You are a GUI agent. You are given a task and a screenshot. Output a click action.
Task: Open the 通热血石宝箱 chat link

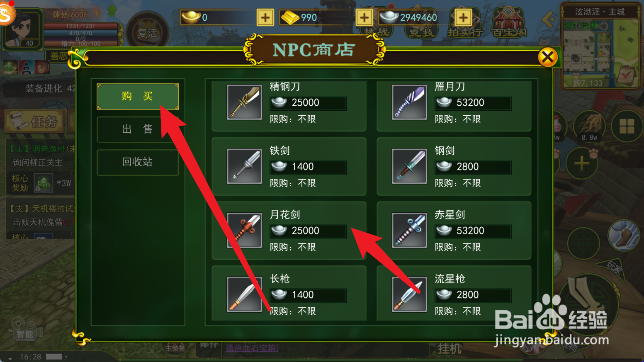(252, 348)
